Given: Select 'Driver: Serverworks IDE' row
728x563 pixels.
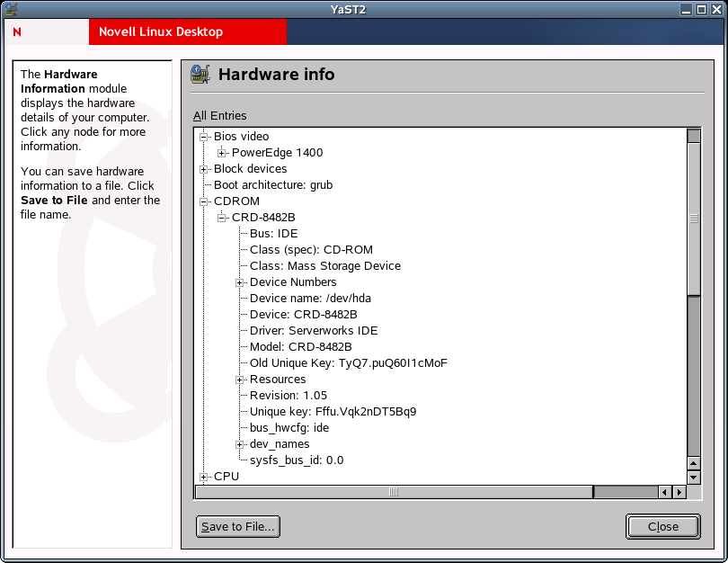Looking at the screenshot, I should click(314, 331).
